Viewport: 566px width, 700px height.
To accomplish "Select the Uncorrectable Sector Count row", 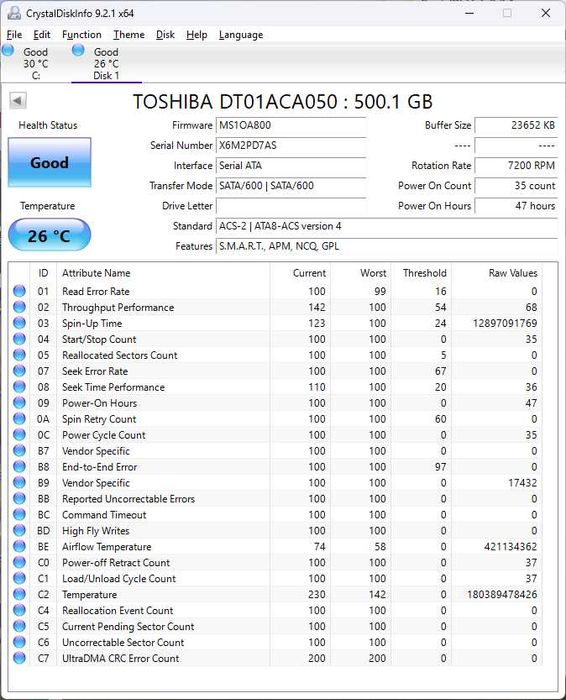I will coord(277,642).
